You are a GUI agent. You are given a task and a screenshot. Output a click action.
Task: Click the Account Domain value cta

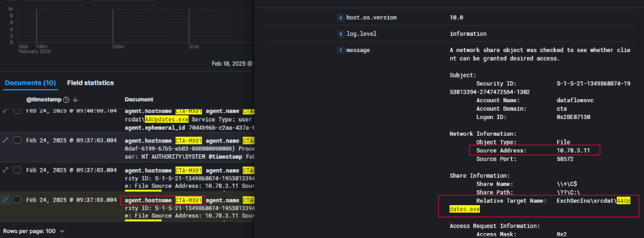[562, 109]
